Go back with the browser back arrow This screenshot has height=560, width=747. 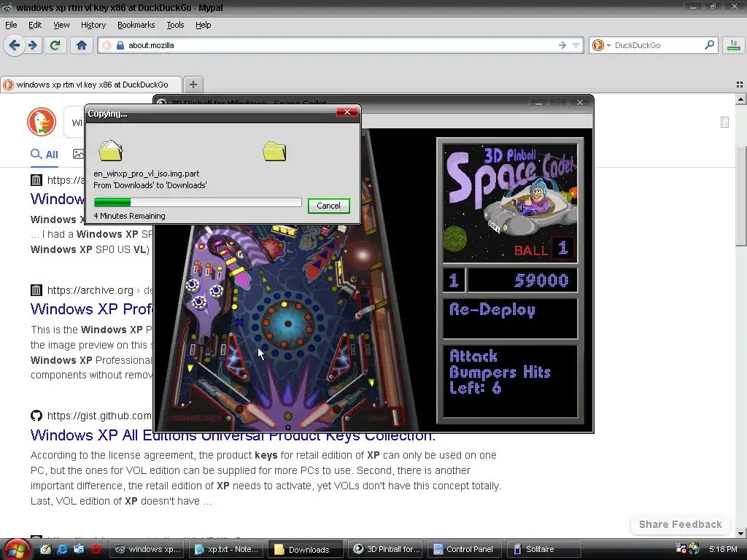[x=15, y=45]
